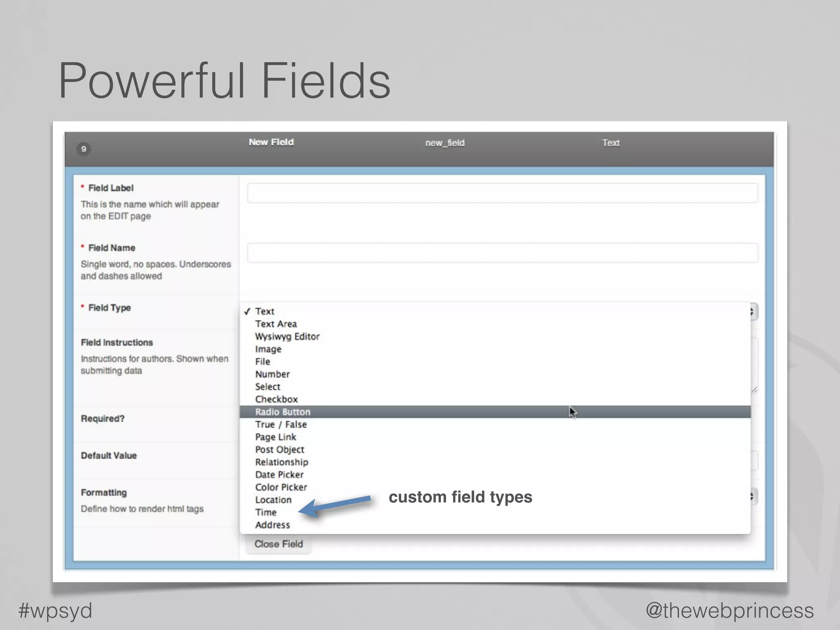This screenshot has width=840, height=630.
Task: Click Text type in header row
Action: pos(611,143)
